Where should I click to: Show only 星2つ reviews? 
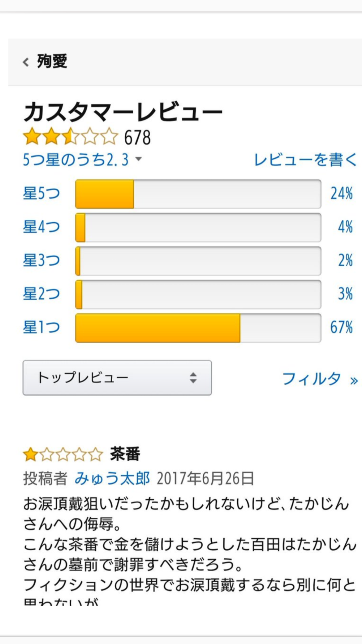41,294
